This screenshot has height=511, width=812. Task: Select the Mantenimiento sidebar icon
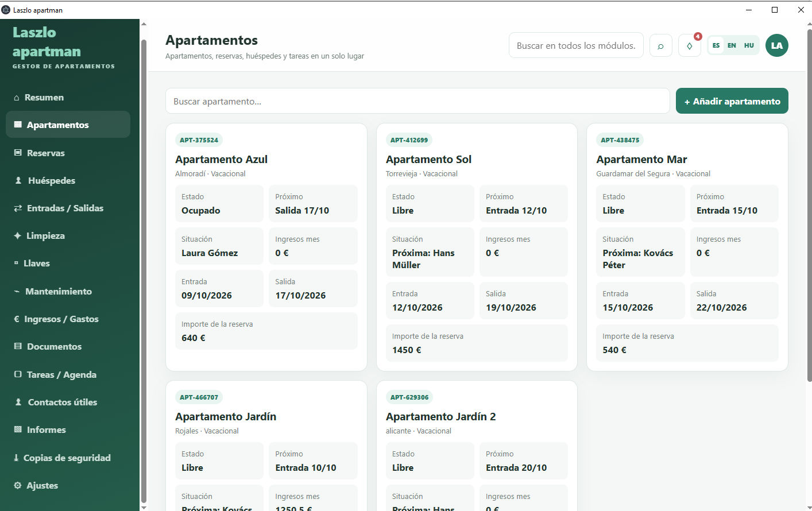pyautogui.click(x=17, y=292)
